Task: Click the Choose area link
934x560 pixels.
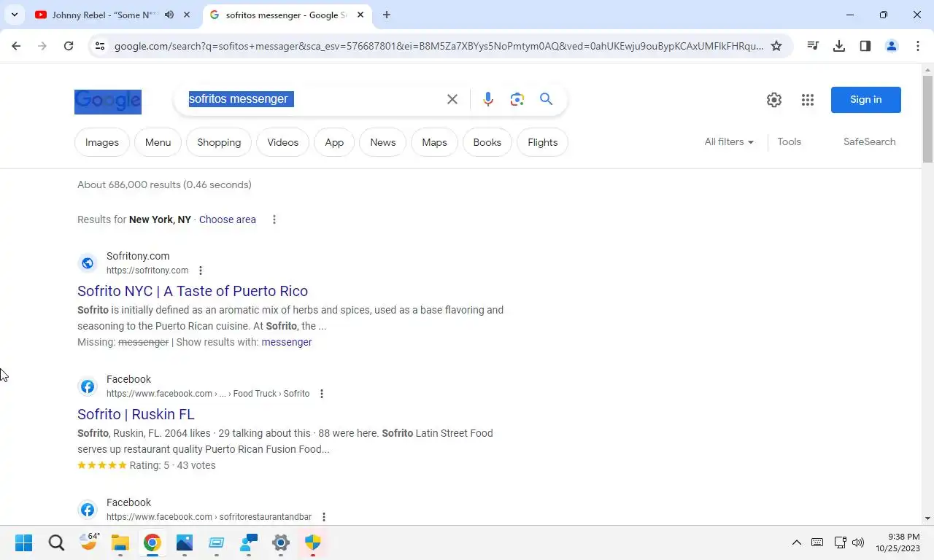Action: point(228,219)
